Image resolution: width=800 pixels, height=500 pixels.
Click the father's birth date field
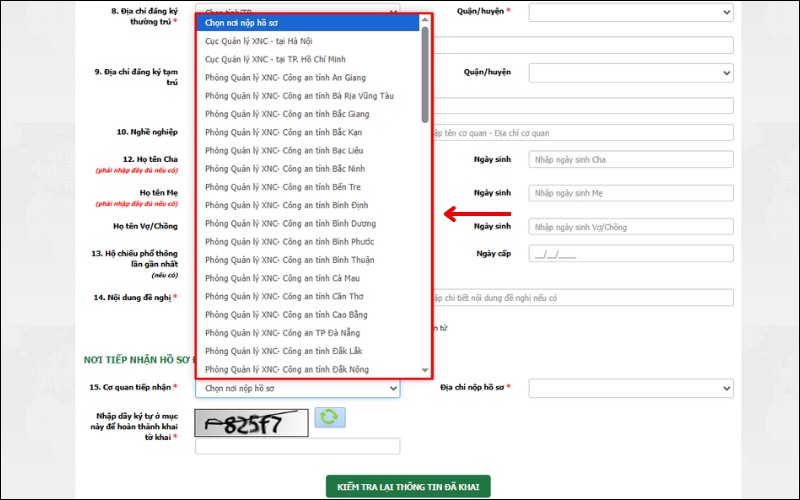[x=631, y=160]
